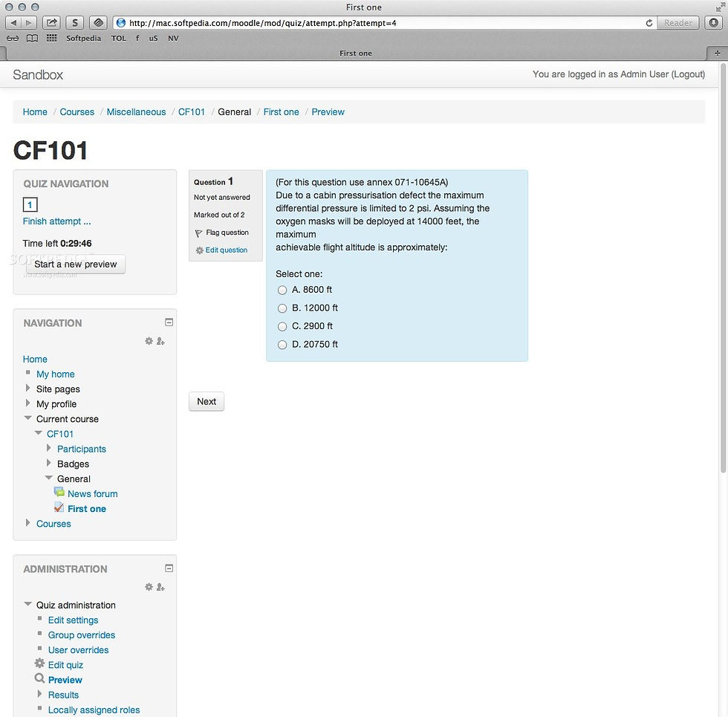Screen dimensions: 728x717
Task: Click the Finish attempt link
Action: [x=56, y=221]
